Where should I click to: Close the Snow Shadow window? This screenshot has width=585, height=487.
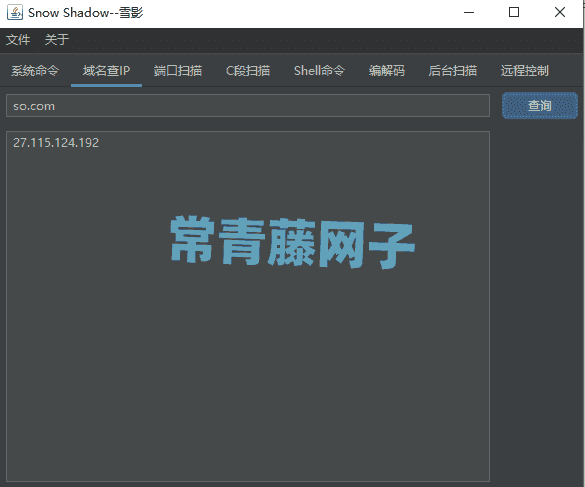[560, 12]
